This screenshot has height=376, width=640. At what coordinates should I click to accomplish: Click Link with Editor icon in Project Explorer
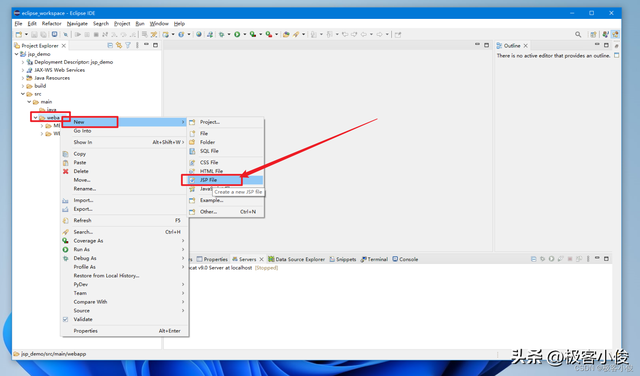point(119,45)
